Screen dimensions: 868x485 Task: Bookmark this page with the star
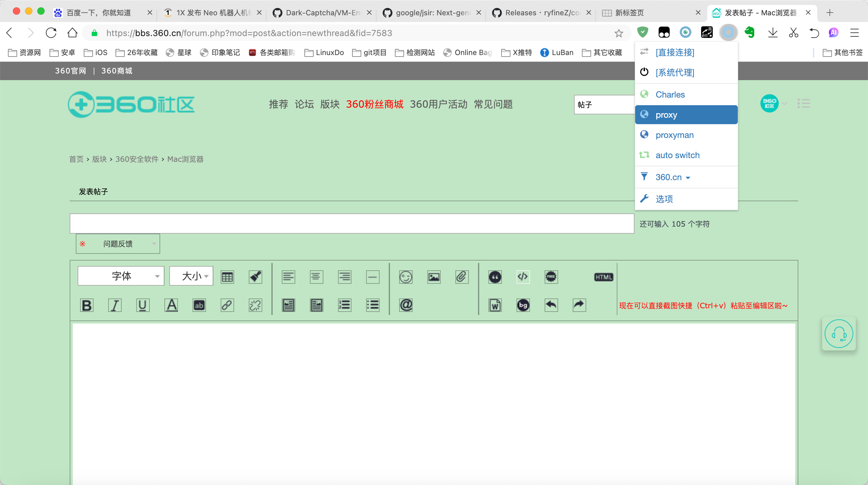pos(619,33)
